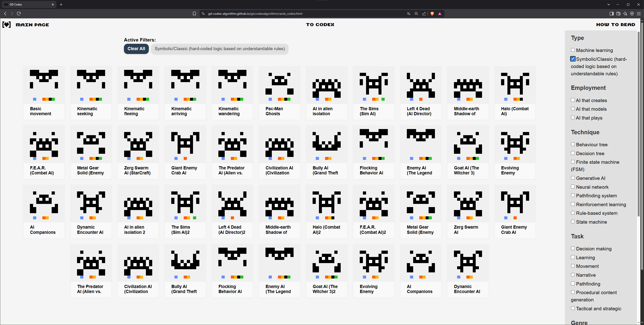Open a new browser tab
The height and width of the screenshot is (325, 644).
(x=61, y=5)
